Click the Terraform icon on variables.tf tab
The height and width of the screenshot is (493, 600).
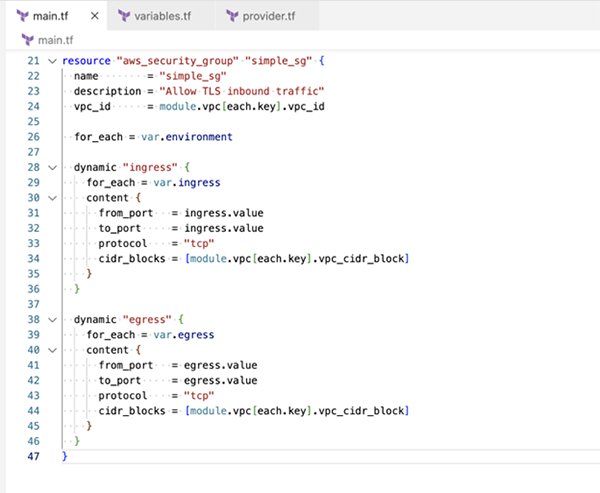coord(125,16)
